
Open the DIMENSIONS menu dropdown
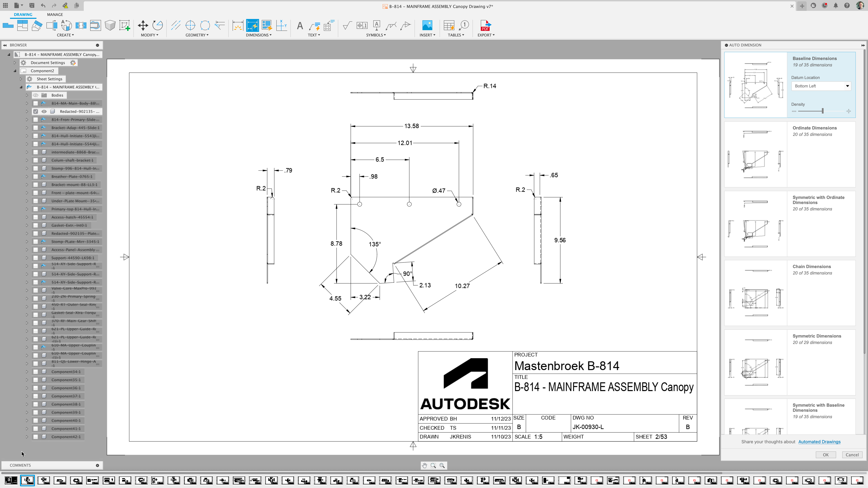(258, 35)
